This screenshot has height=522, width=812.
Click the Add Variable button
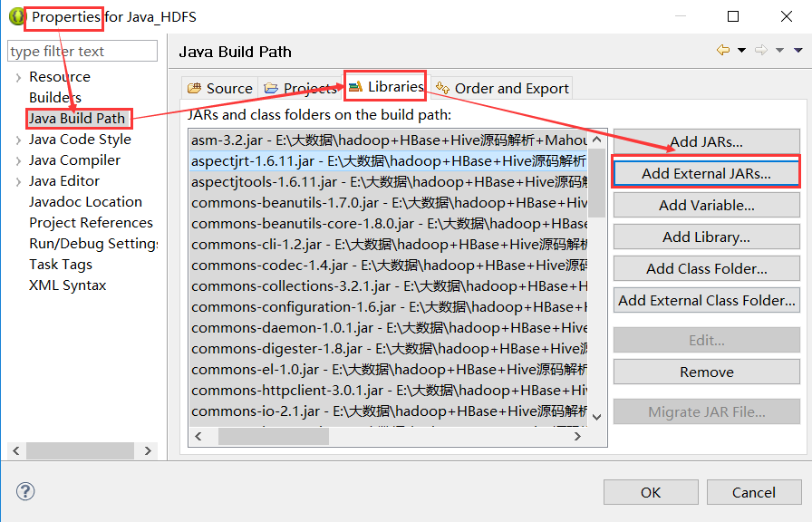pyautogui.click(x=705, y=204)
